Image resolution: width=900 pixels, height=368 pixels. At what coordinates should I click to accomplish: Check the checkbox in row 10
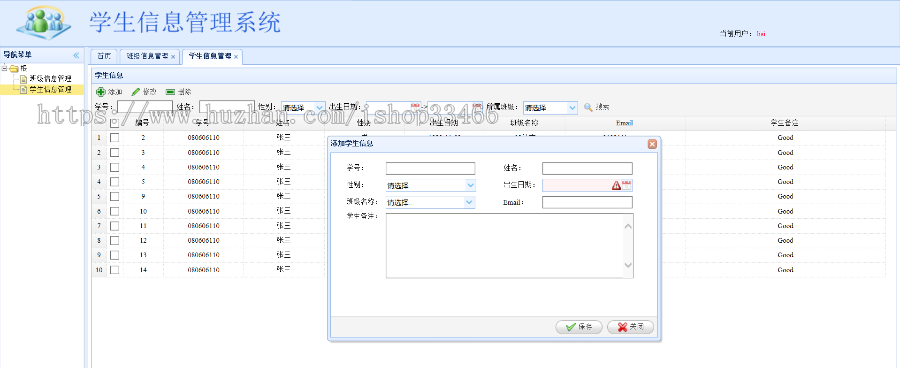click(x=114, y=269)
